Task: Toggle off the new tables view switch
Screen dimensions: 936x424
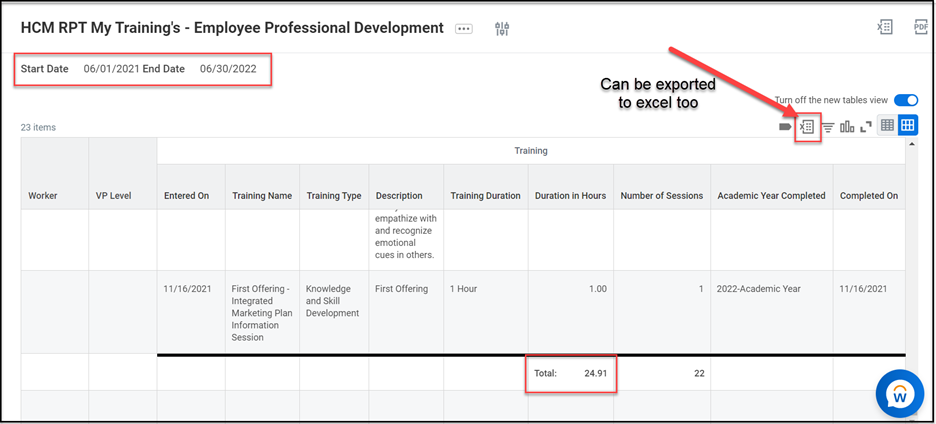Action: (905, 100)
